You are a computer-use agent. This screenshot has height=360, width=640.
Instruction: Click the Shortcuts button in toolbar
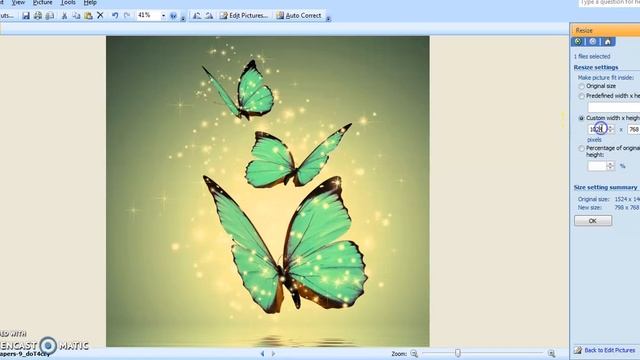(x=7, y=16)
